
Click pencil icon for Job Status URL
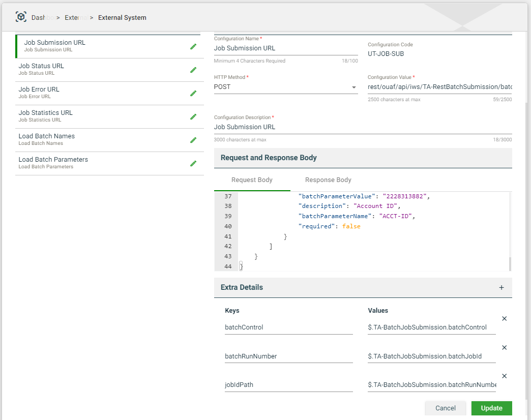tap(193, 70)
